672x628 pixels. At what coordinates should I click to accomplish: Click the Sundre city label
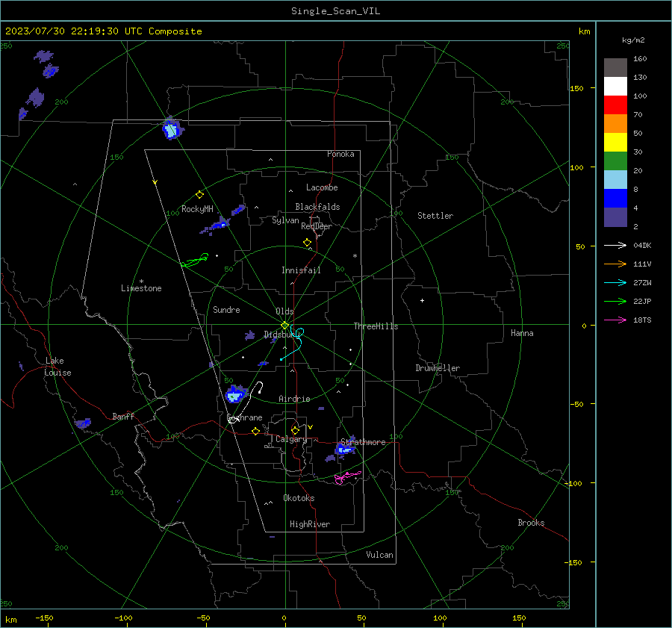pos(226,310)
